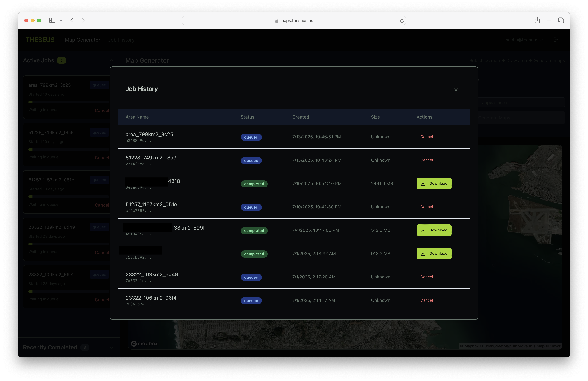
Task: Cancel the area_799km2_3c25 job in history
Action: tap(426, 137)
